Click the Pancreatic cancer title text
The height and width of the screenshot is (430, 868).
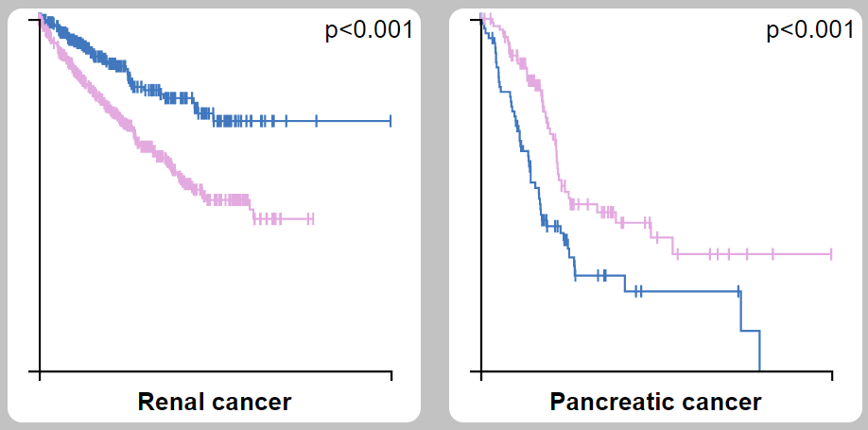pyautogui.click(x=655, y=402)
